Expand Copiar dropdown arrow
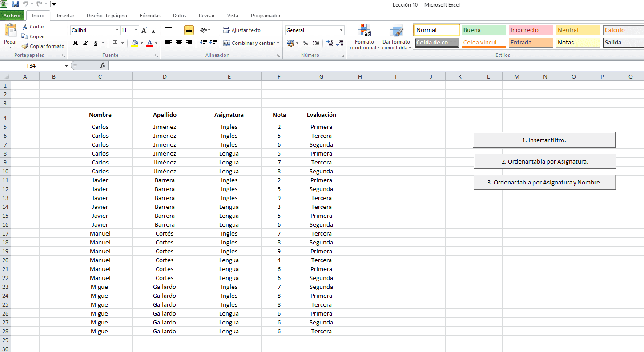 click(x=48, y=36)
